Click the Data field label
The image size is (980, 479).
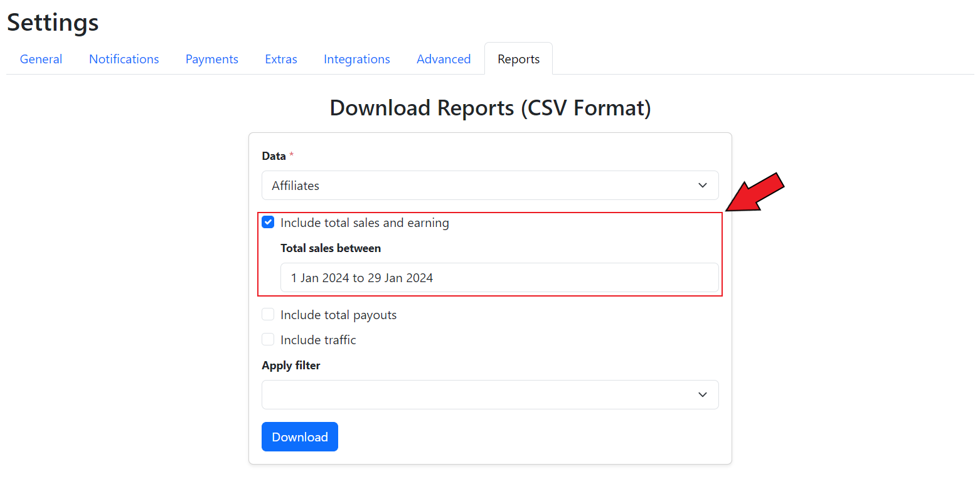point(274,156)
